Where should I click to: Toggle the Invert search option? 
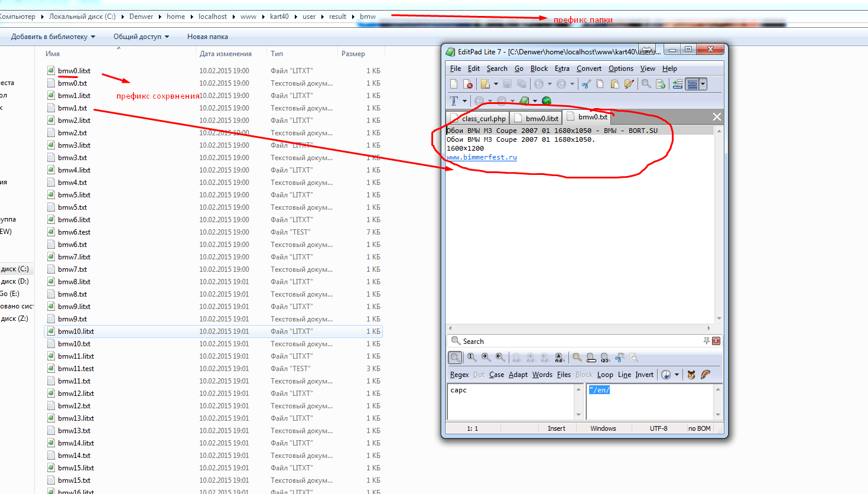[645, 375]
